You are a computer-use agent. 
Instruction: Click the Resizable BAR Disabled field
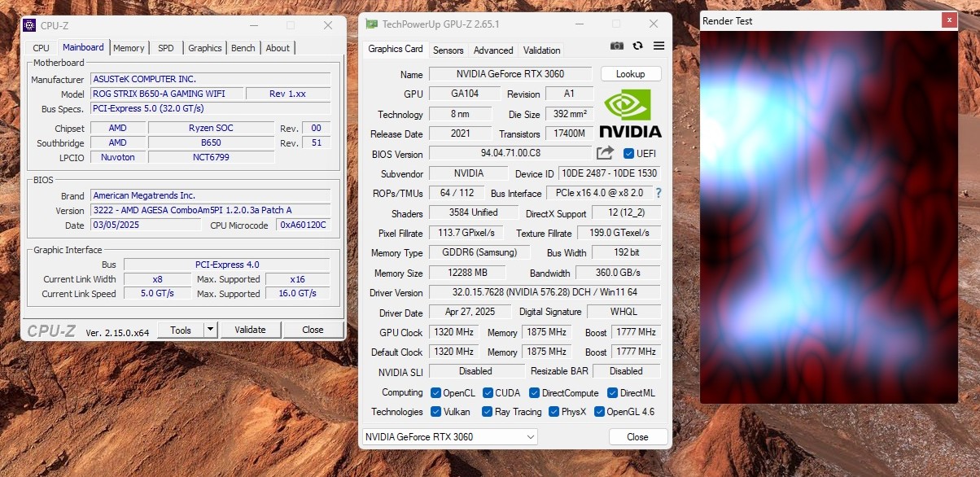tap(626, 371)
